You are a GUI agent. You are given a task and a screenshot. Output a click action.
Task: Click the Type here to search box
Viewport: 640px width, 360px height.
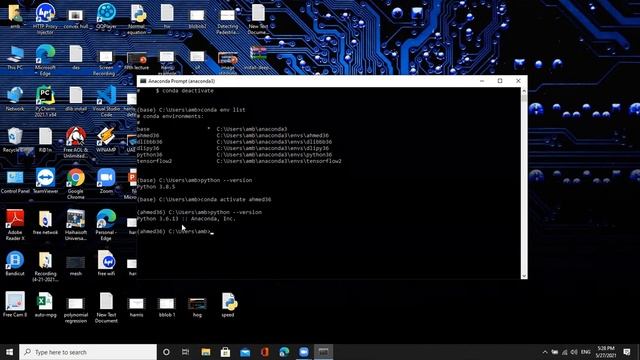(88, 352)
